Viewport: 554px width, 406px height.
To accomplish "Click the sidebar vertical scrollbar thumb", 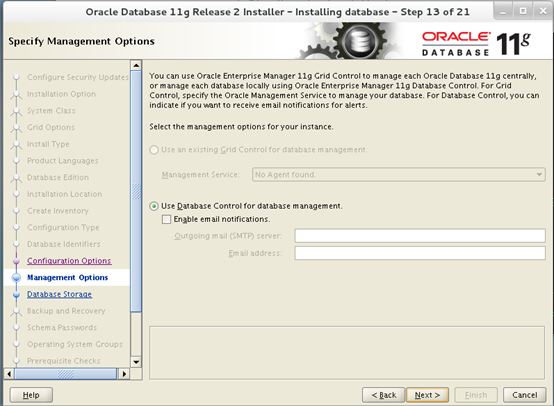I will [136, 191].
